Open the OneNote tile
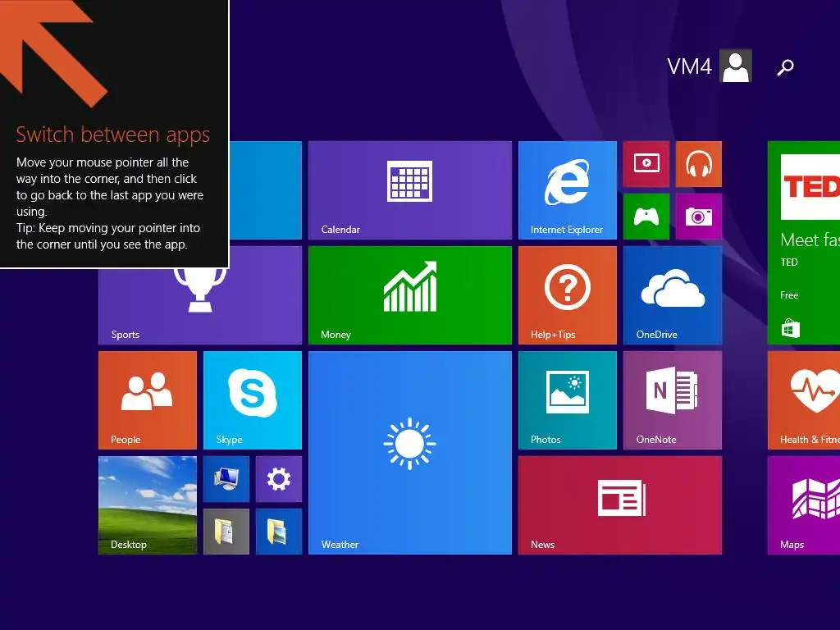The width and height of the screenshot is (840, 630). [673, 400]
